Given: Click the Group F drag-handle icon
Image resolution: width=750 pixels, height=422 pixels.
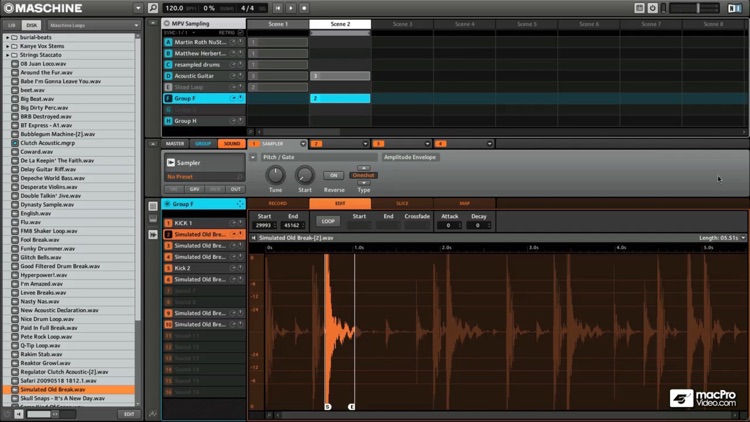Looking at the screenshot, I should pos(240,204).
